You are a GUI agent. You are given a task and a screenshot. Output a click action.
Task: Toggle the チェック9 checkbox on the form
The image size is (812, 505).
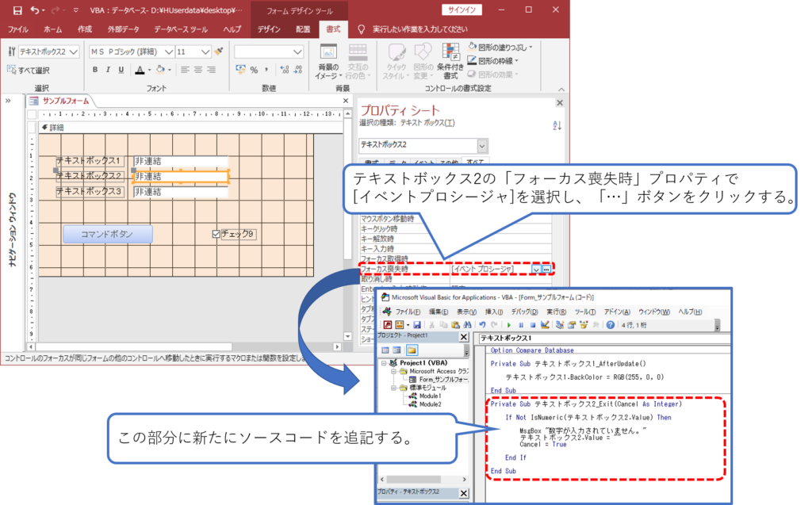(x=216, y=234)
